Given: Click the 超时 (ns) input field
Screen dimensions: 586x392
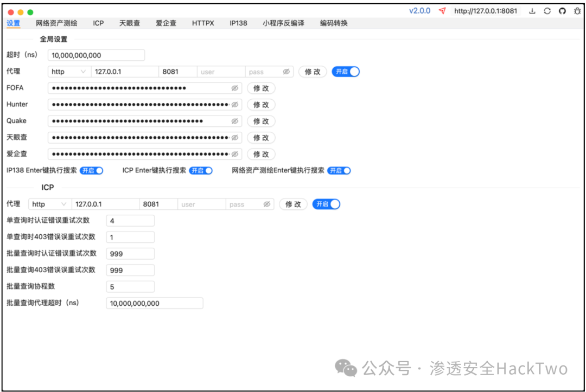Looking at the screenshot, I should (96, 55).
